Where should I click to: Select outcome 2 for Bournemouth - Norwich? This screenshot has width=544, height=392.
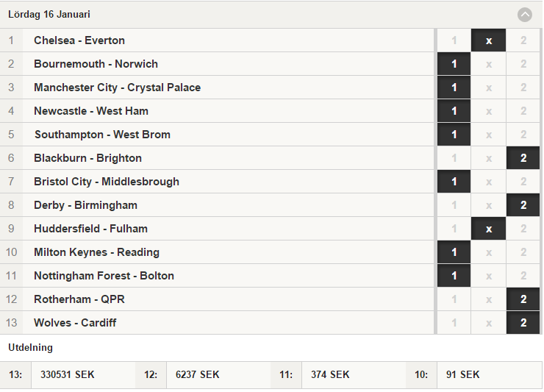point(523,64)
